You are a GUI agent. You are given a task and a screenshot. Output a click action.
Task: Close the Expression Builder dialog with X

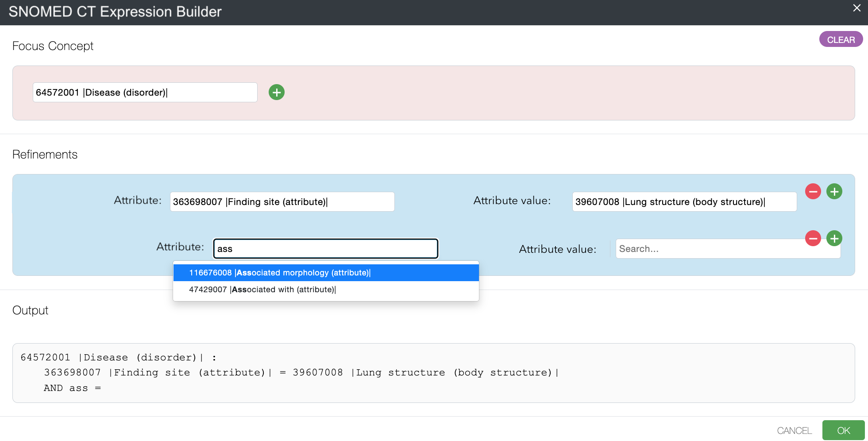(857, 8)
